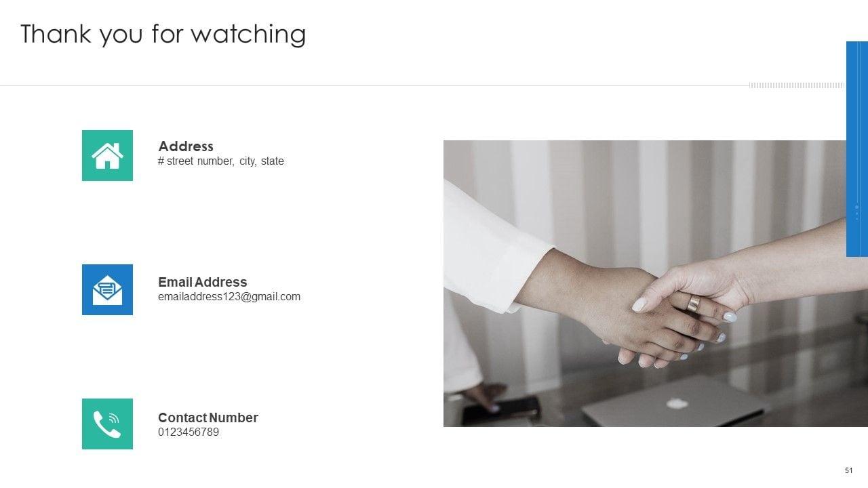
Task: Click the striped decoration on header line
Action: point(797,85)
